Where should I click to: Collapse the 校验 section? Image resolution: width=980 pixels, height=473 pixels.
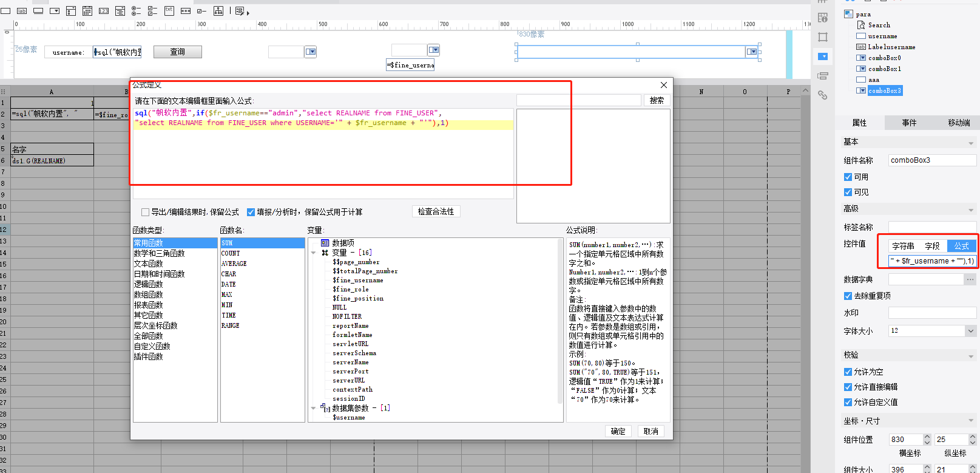[971, 356]
